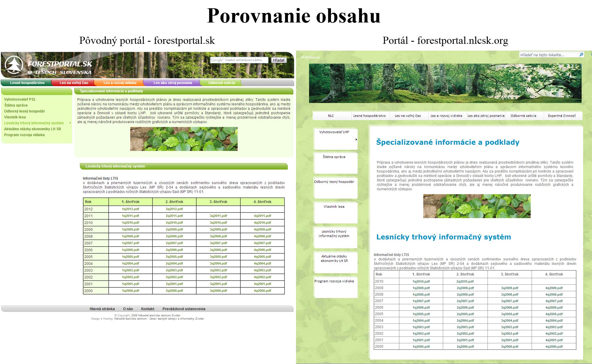Expand the arrow on Vyhotovovateľ LHP tile

pyautogui.click(x=356, y=139)
